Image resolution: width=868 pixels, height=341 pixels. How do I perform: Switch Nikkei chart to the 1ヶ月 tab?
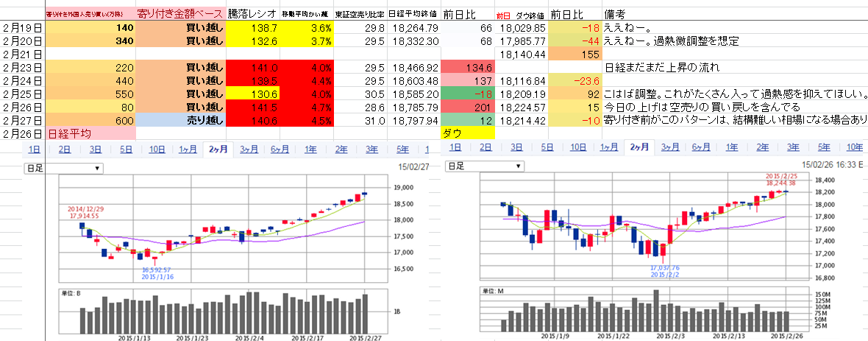[x=188, y=148]
